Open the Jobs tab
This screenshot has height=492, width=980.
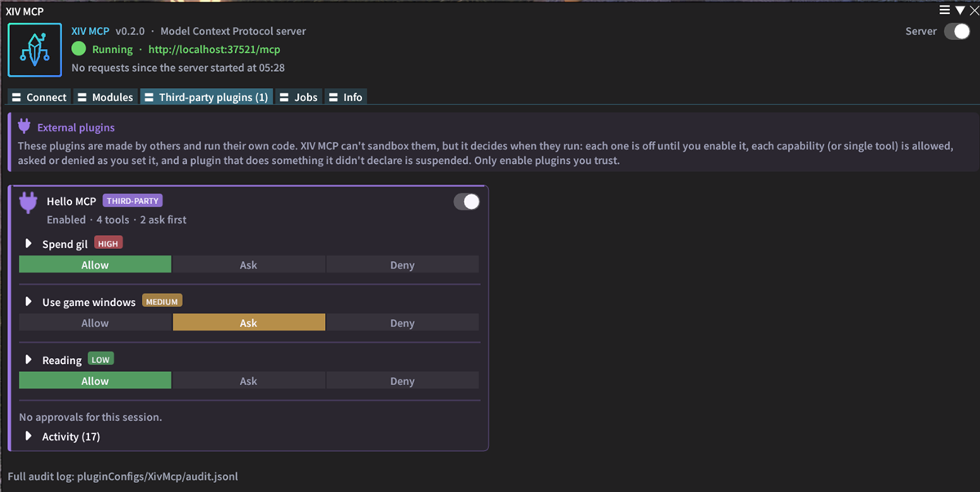[299, 97]
